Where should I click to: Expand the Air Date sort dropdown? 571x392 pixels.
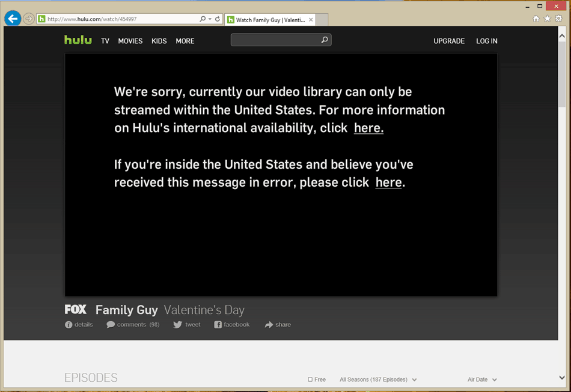[x=482, y=379]
